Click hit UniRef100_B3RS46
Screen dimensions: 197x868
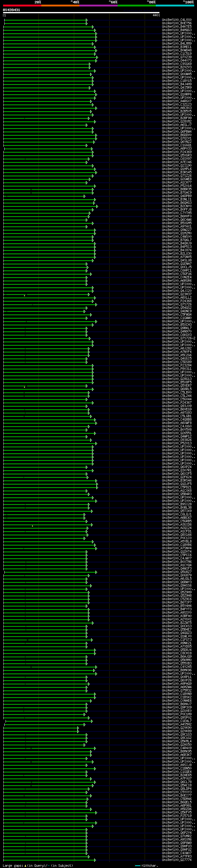click(177, 481)
